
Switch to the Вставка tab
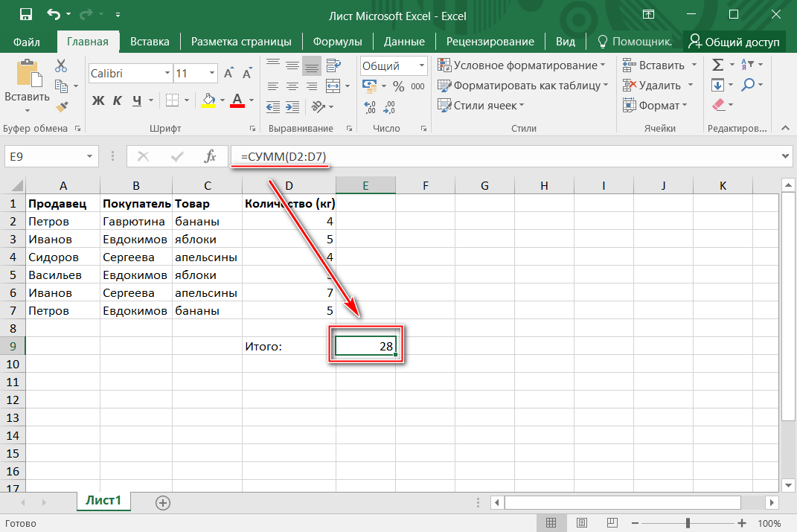coord(150,42)
